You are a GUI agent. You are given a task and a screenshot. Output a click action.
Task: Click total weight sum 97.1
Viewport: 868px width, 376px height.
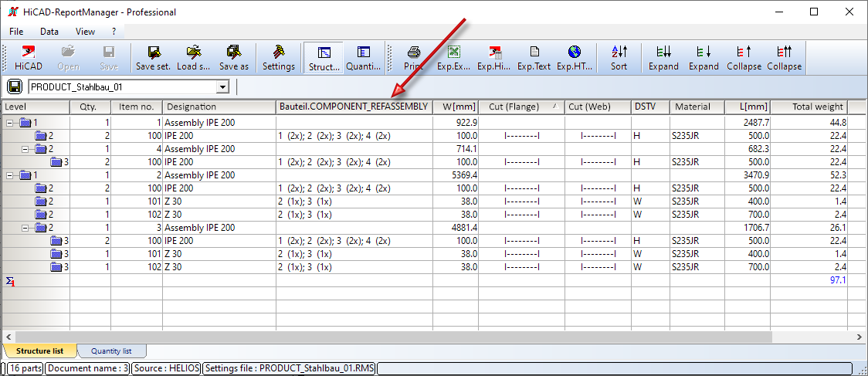[x=838, y=281]
